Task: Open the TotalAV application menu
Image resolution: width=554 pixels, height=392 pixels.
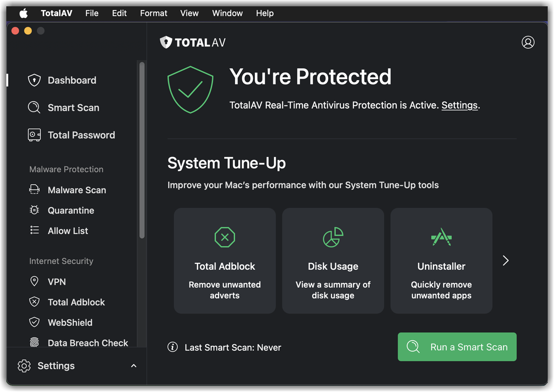Action: coord(56,13)
